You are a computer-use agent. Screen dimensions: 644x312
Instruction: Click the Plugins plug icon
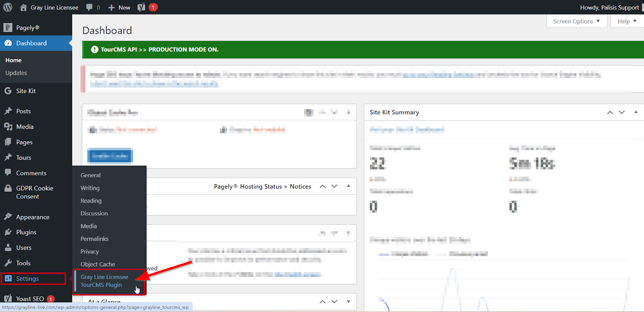click(x=8, y=232)
